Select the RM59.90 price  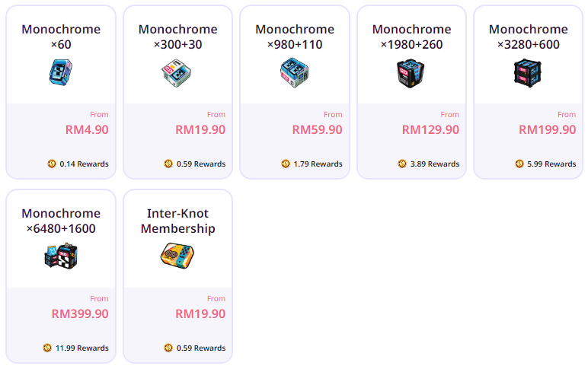click(x=317, y=129)
